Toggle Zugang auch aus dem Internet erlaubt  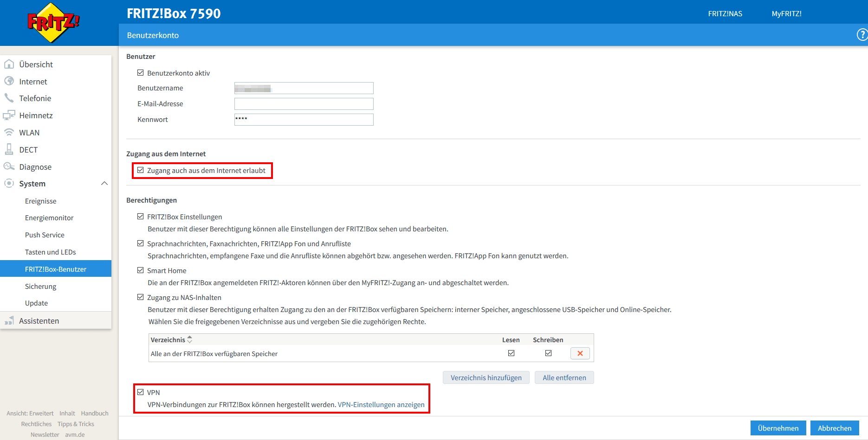[x=141, y=170]
